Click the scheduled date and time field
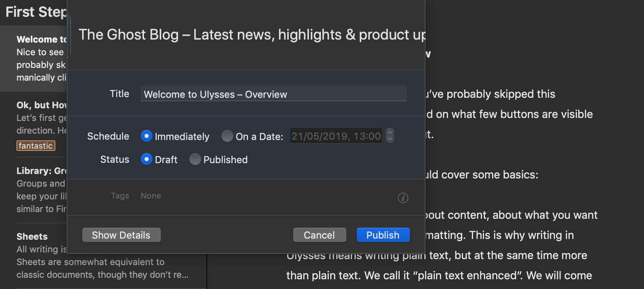644x289 pixels. pos(335,136)
